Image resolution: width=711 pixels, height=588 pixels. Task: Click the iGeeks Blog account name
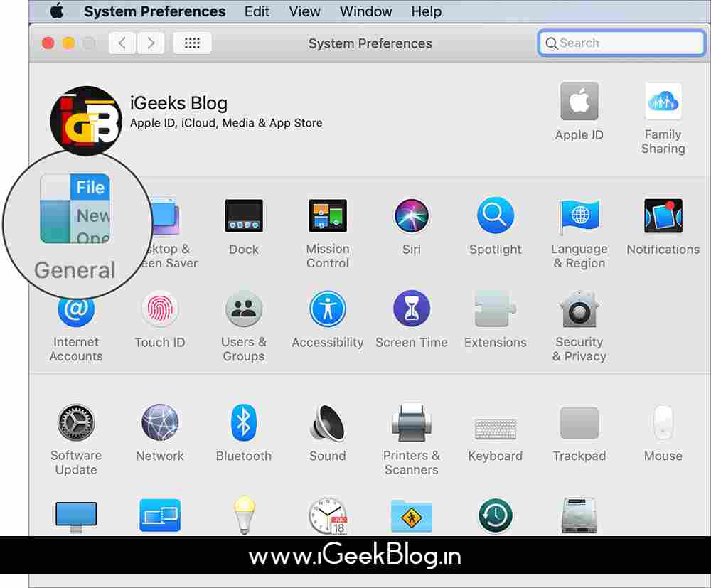(178, 103)
